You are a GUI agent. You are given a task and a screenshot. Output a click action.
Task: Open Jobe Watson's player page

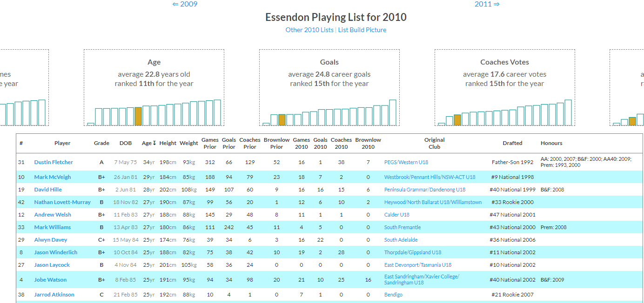50,280
